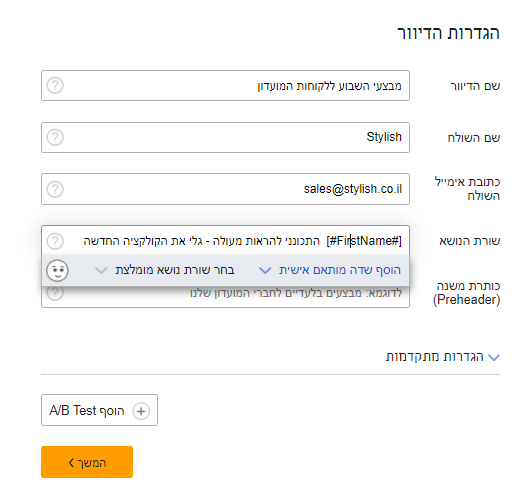Click the blue arrow of personalized field dropdown
Viewport: 524px width, 501px height.
click(x=265, y=270)
